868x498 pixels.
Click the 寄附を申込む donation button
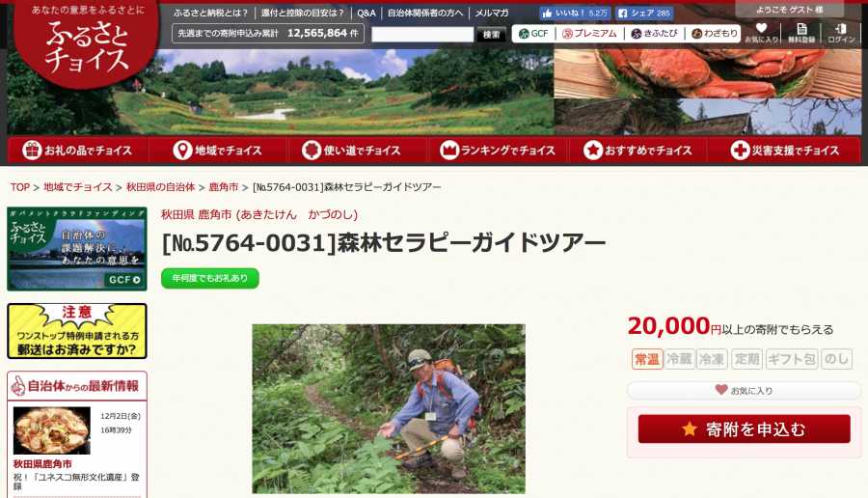[744, 429]
